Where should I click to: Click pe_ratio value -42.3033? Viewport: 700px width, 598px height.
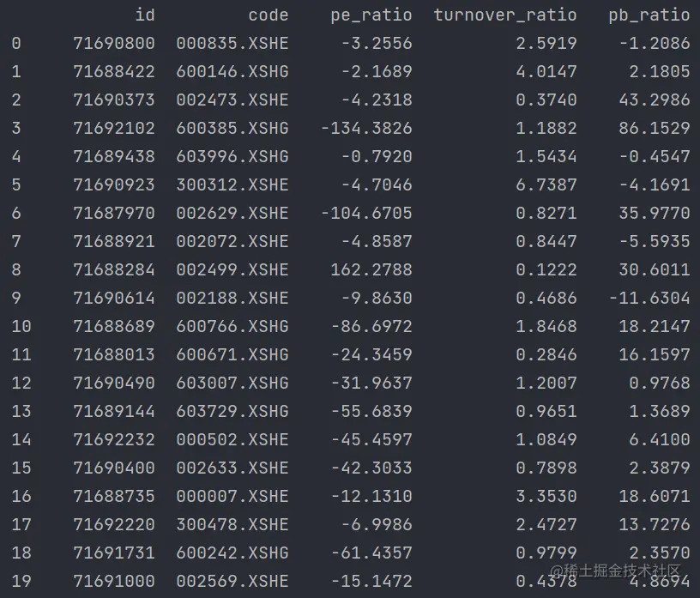pos(371,468)
